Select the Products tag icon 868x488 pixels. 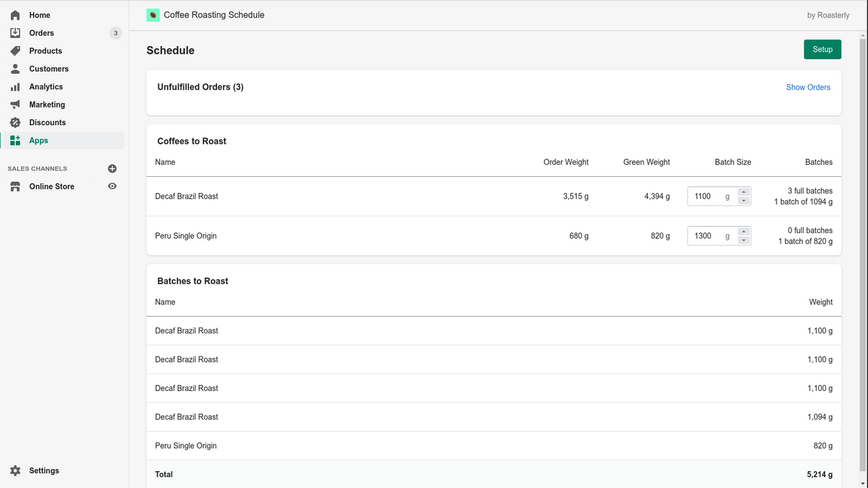pyautogui.click(x=15, y=50)
